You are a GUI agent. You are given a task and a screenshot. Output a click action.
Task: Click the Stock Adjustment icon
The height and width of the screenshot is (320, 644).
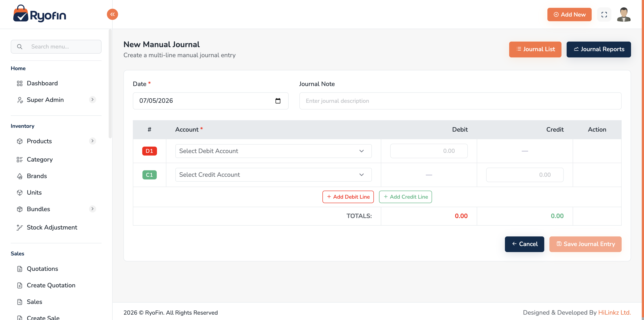tap(19, 227)
